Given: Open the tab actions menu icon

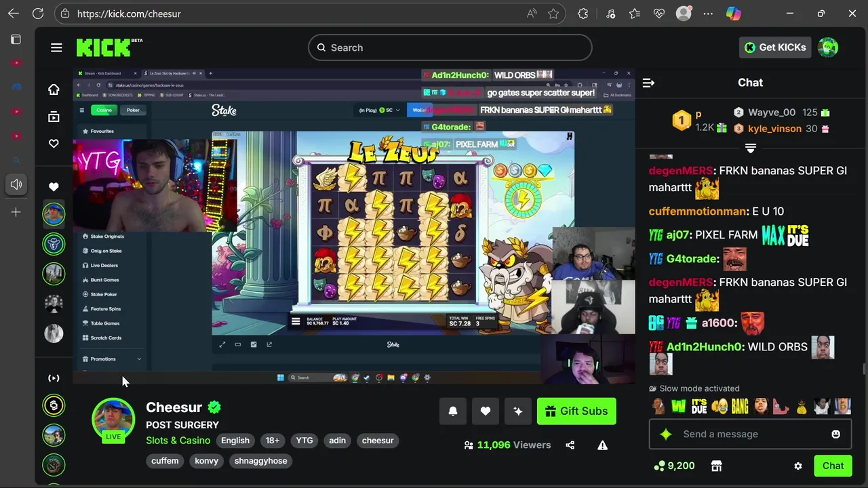Looking at the screenshot, I should point(16,39).
